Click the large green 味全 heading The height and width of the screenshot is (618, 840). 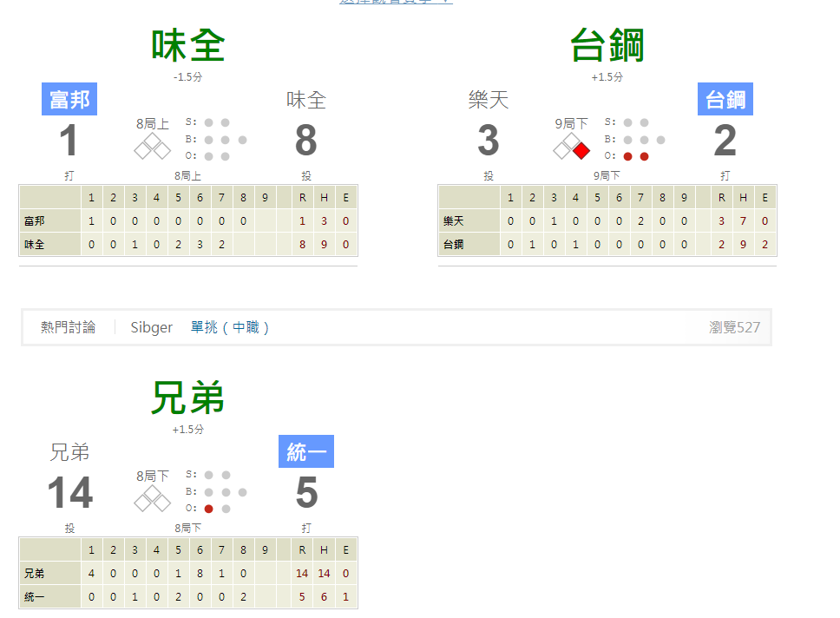pos(188,45)
